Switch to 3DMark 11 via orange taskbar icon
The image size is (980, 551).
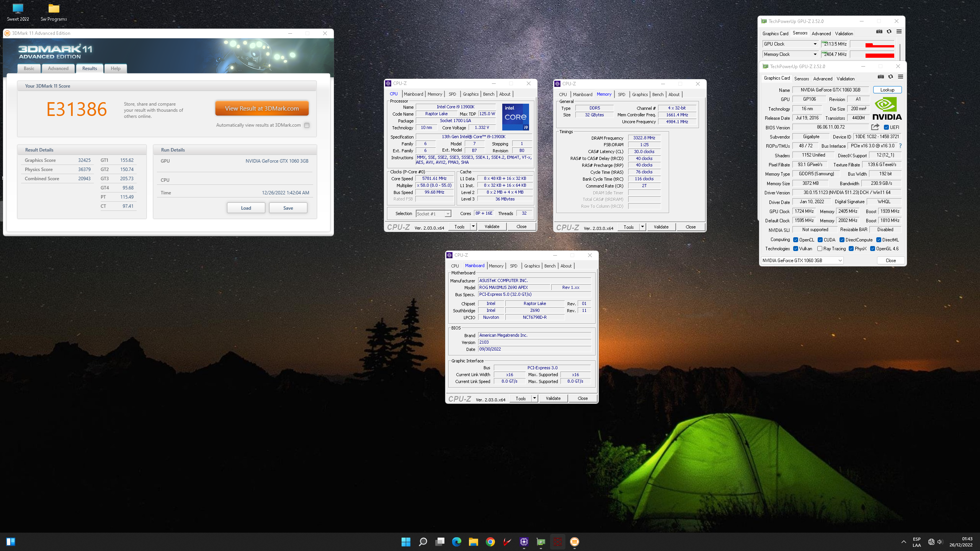tap(575, 542)
